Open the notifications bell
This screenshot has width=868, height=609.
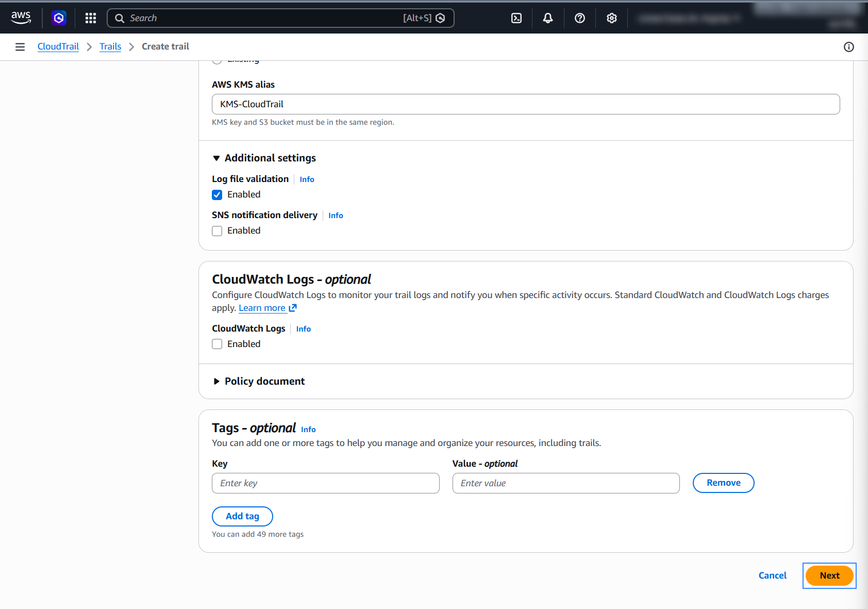[x=548, y=18]
